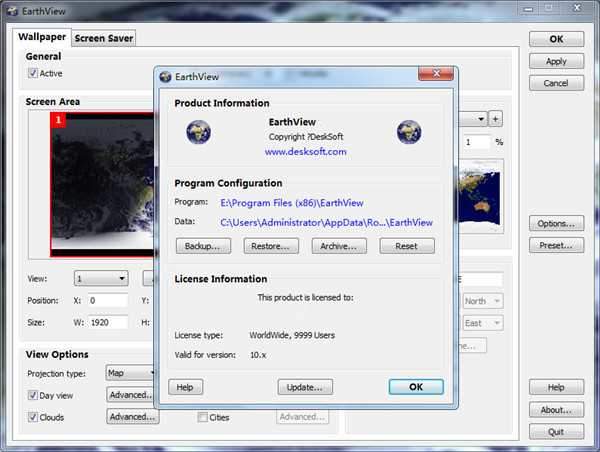Click the W size field showing 1920

coord(106,322)
